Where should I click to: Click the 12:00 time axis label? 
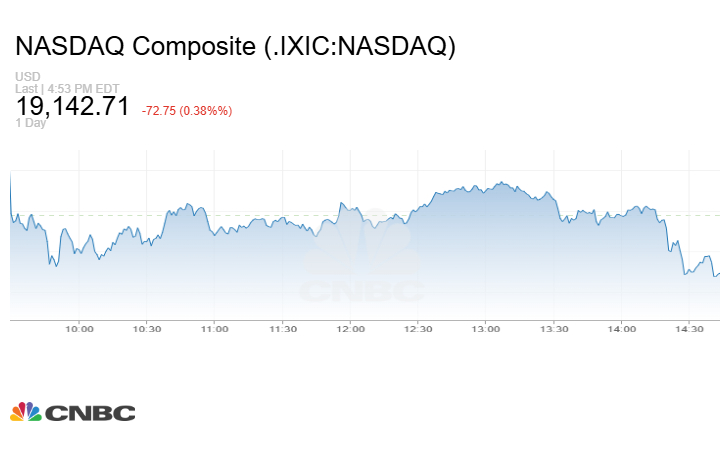point(350,329)
